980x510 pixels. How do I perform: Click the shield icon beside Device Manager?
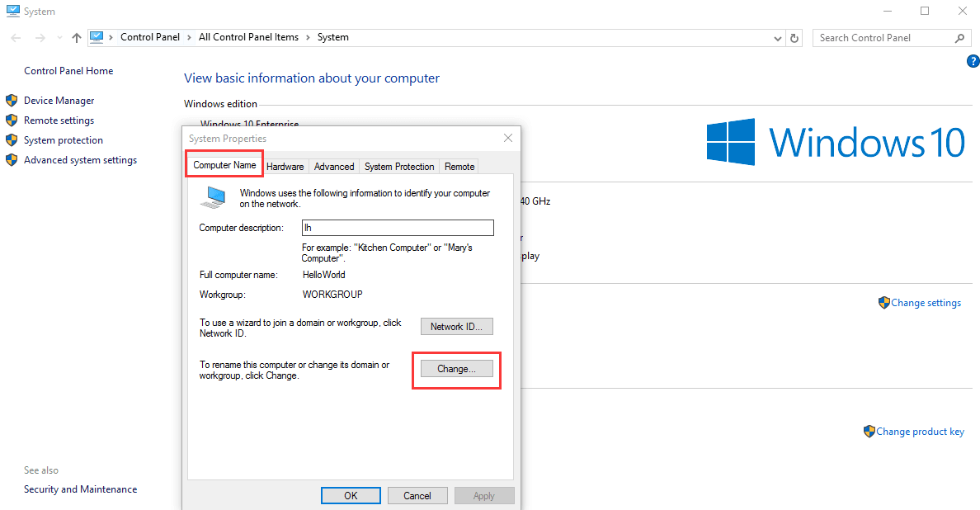tap(12, 101)
